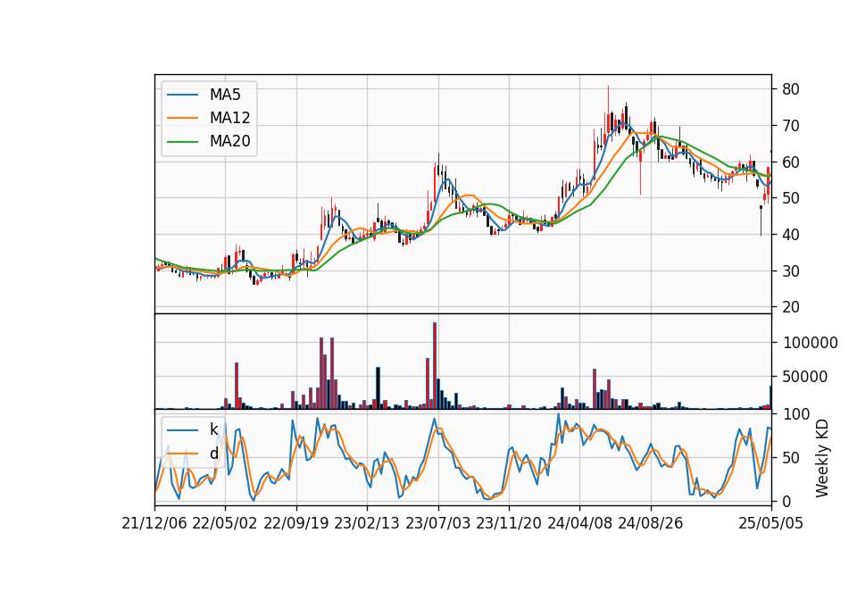Click the MA12 legend label

coord(229,118)
